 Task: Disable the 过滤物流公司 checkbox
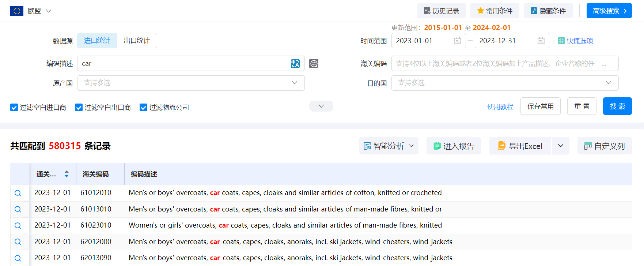[143, 108]
